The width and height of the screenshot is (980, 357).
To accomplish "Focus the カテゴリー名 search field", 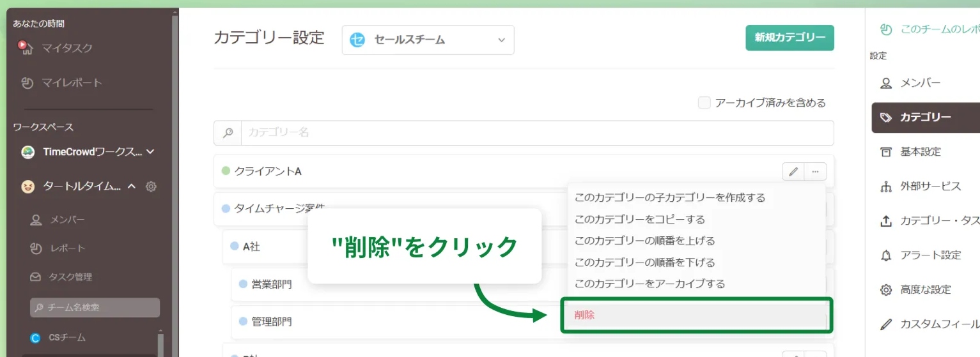I will click(537, 133).
